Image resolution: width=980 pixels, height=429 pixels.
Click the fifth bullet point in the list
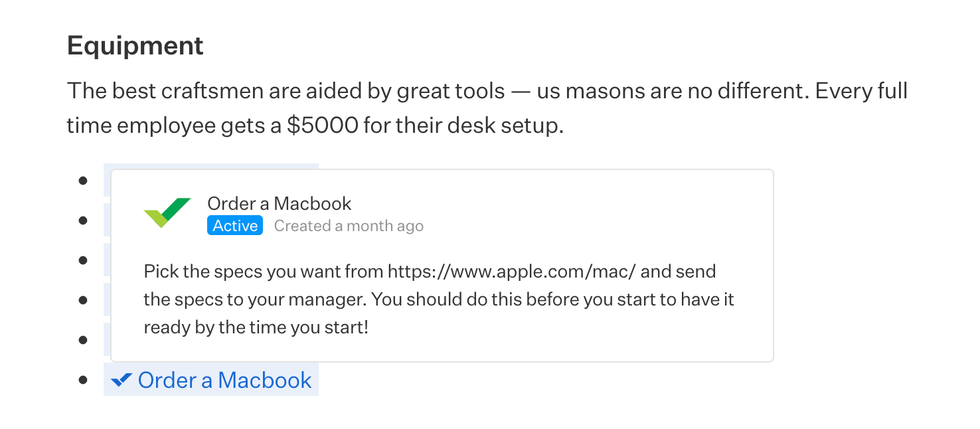pos(83,340)
